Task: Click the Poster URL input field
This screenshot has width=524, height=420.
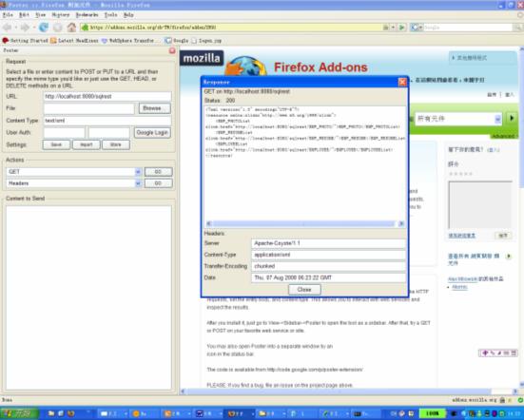Action: click(107, 96)
